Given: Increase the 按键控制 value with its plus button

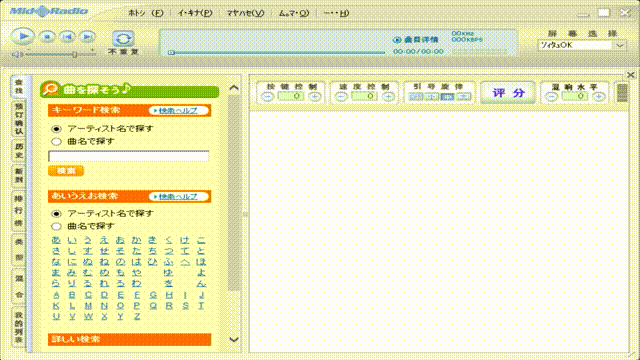Looking at the screenshot, I should [314, 97].
